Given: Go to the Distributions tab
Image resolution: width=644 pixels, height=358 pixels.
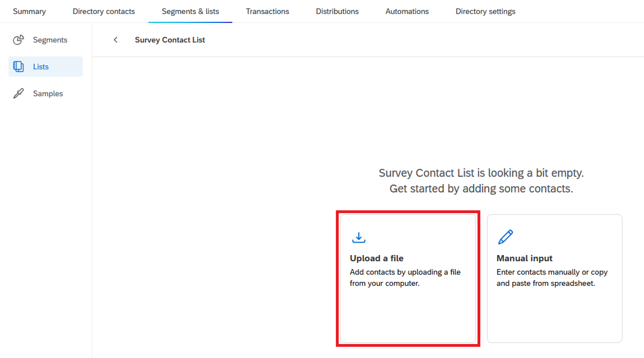Looking at the screenshot, I should 337,11.
